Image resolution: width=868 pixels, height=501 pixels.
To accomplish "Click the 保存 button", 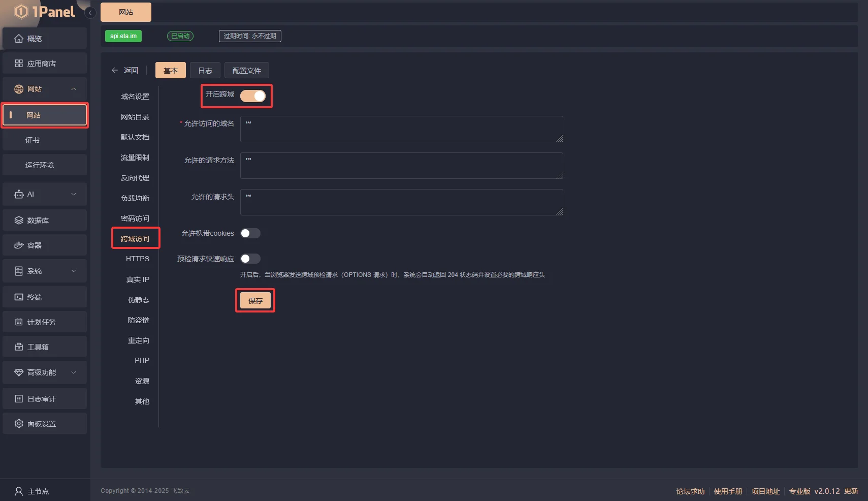I will 255,301.
